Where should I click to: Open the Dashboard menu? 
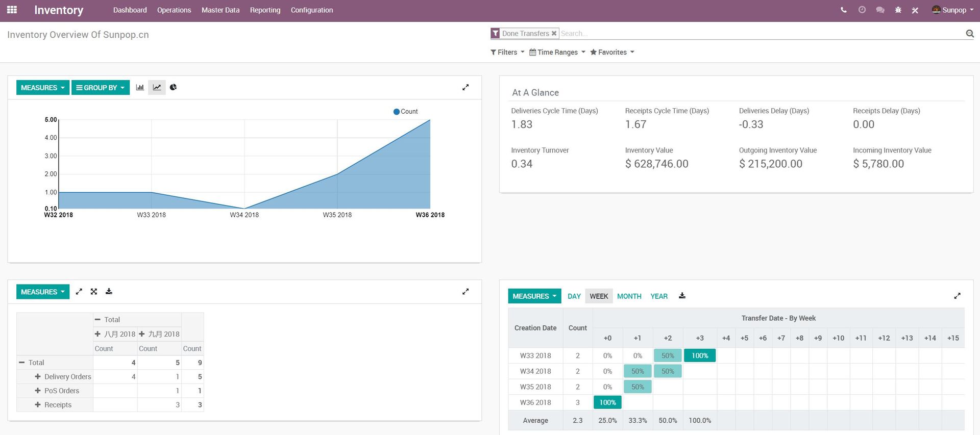click(130, 10)
